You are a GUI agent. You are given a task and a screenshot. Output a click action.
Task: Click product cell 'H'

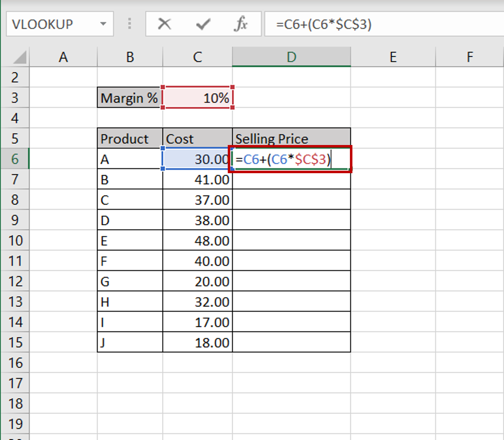130,301
